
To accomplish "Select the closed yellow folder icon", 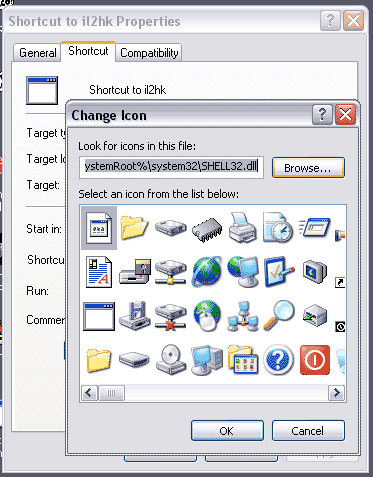I will point(99,360).
